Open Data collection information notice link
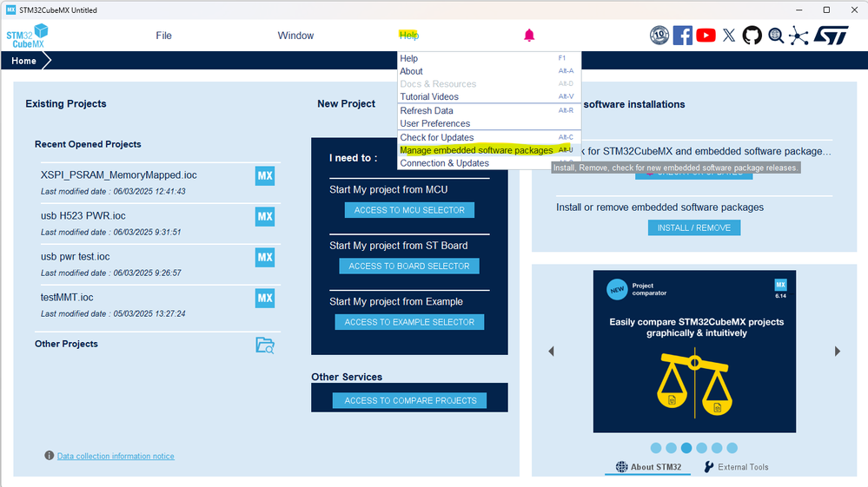The image size is (868, 487). (116, 456)
